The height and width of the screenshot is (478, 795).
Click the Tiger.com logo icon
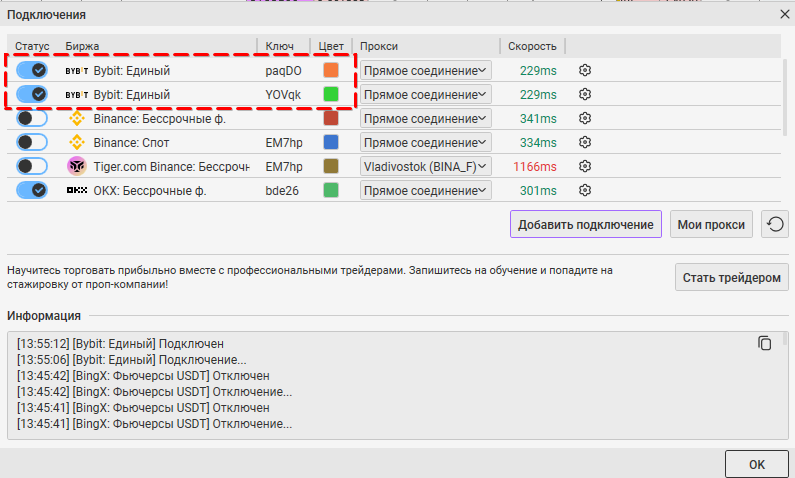77,166
